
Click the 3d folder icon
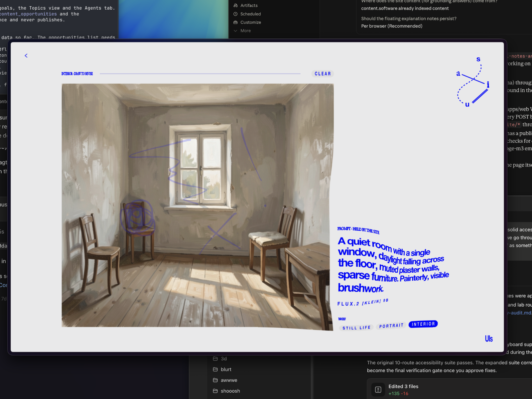pos(215,359)
